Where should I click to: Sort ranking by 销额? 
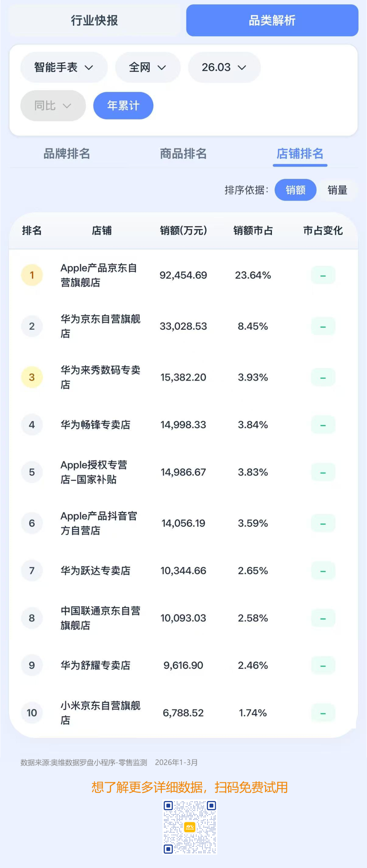click(x=295, y=190)
